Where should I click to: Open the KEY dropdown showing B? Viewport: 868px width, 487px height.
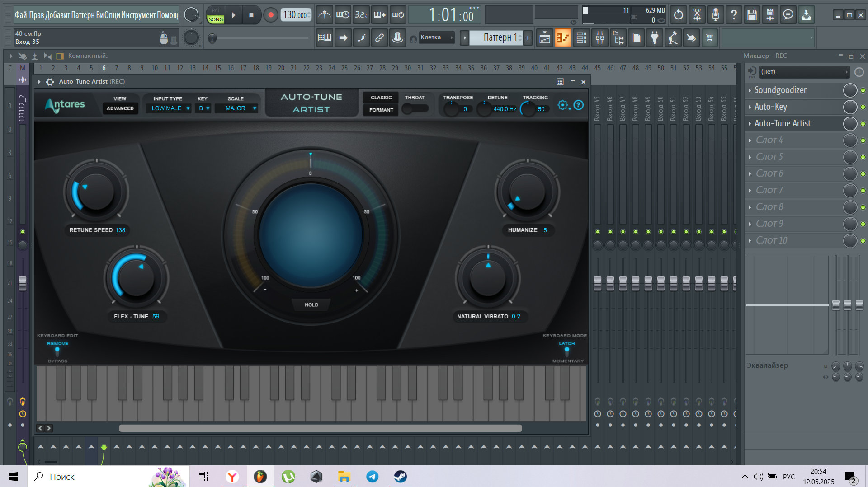click(203, 108)
